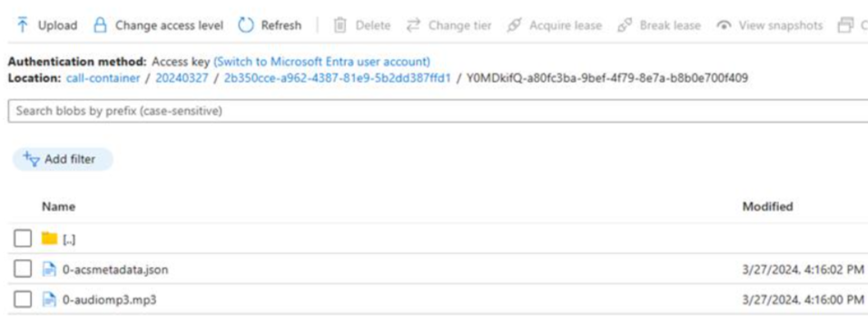Check the box next to 0-acsmetadata.json

pyautogui.click(x=23, y=270)
